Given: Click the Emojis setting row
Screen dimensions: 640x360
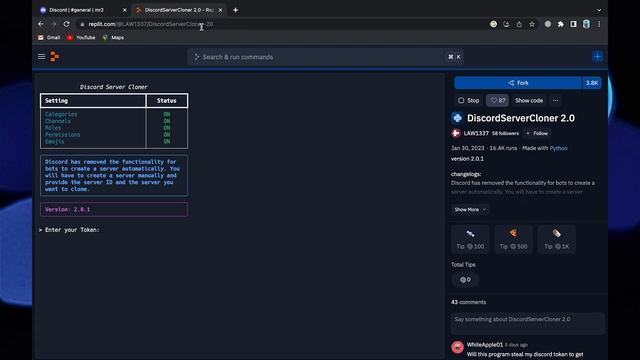Looking at the screenshot, I should 114,142.
